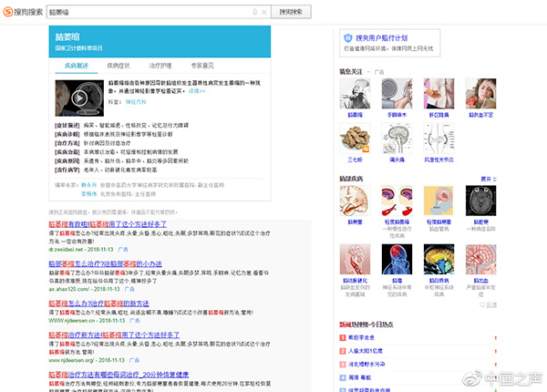Click the 神经内科 department link

(x=136, y=102)
